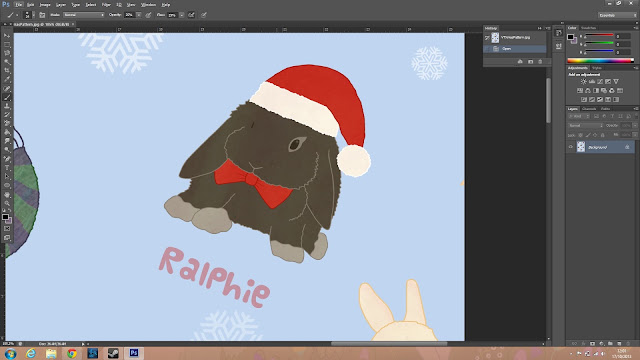Select the Eyedropper tool
The width and height of the screenshot is (640, 360).
point(7,80)
